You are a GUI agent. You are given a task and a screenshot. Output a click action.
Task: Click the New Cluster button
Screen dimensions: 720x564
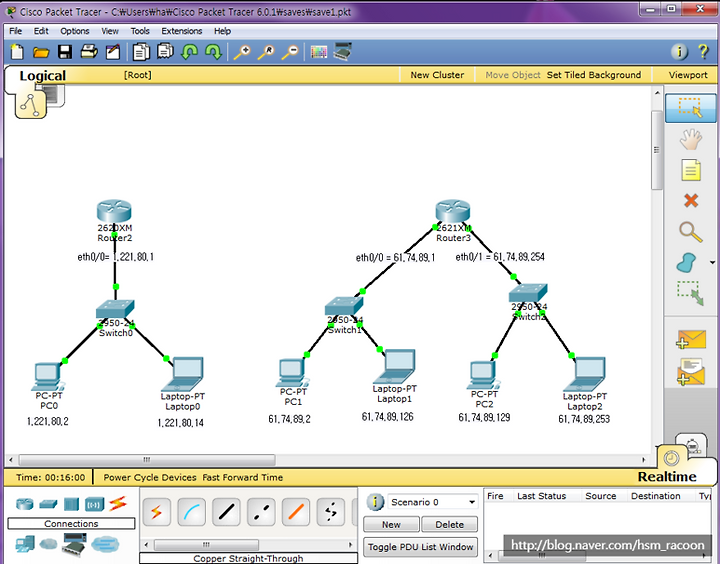coord(437,75)
